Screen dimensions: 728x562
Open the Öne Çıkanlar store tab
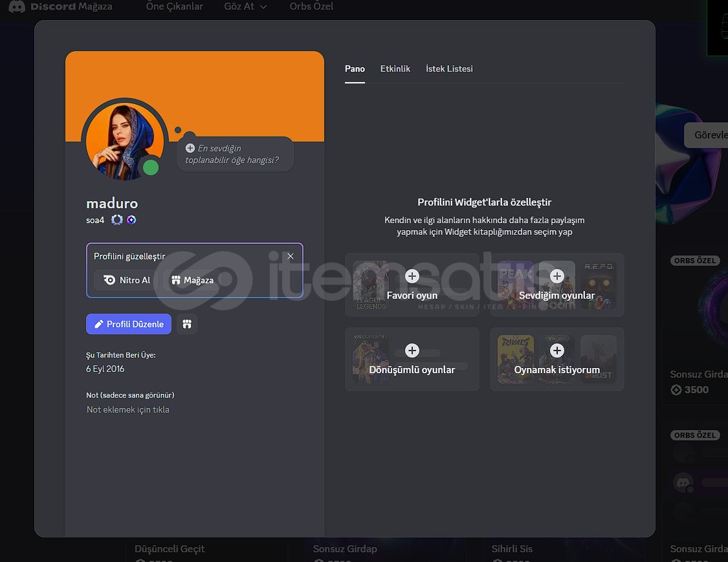pyautogui.click(x=175, y=6)
